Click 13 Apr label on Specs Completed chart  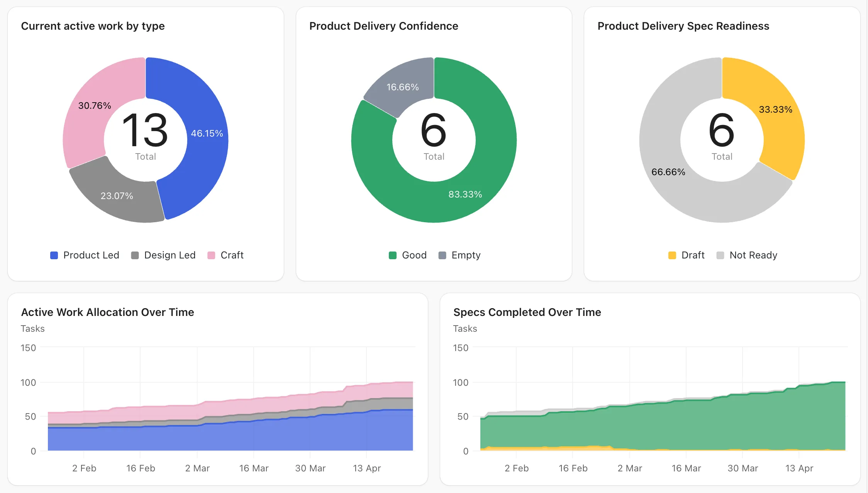click(x=799, y=468)
